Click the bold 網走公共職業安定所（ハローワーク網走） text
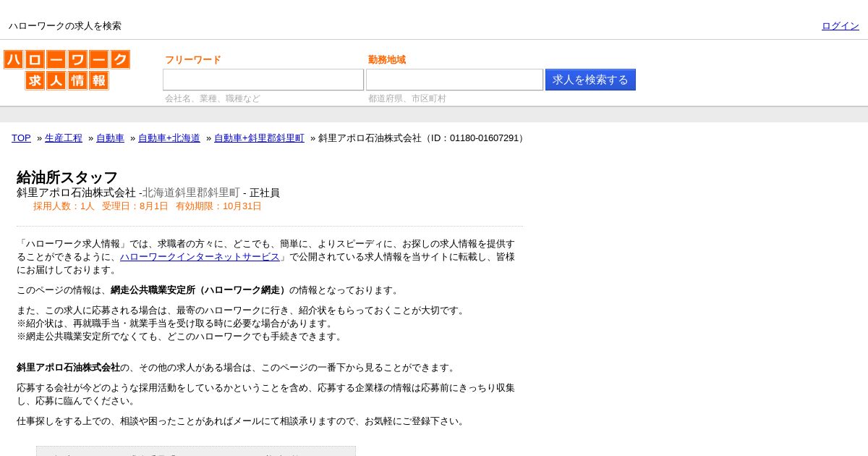This screenshot has height=456, width=868. pyautogui.click(x=200, y=290)
